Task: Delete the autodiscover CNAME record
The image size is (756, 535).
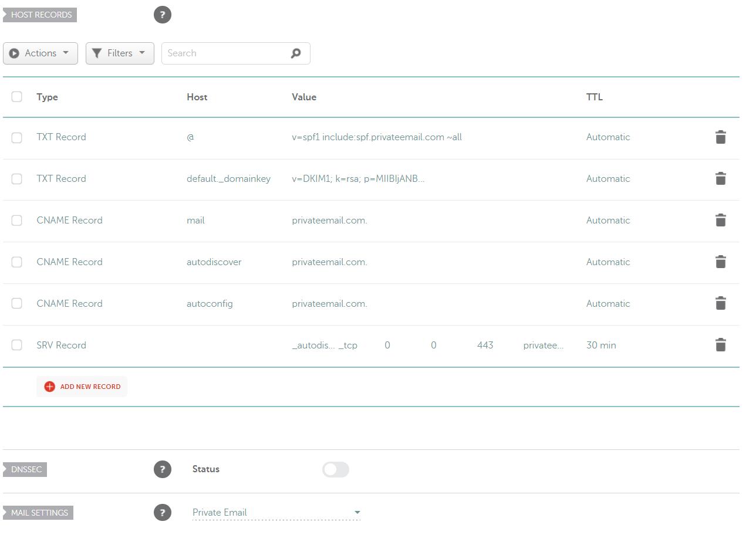Action: point(720,262)
